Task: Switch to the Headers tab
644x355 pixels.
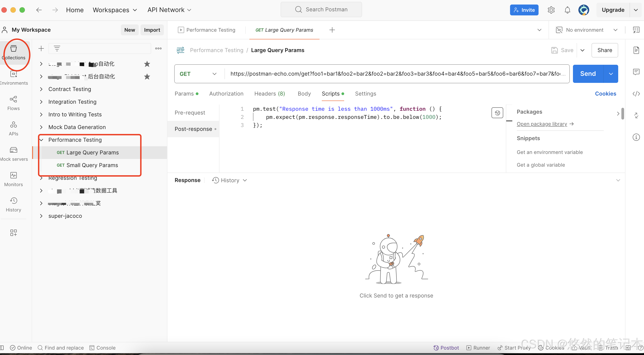Action: (269, 94)
